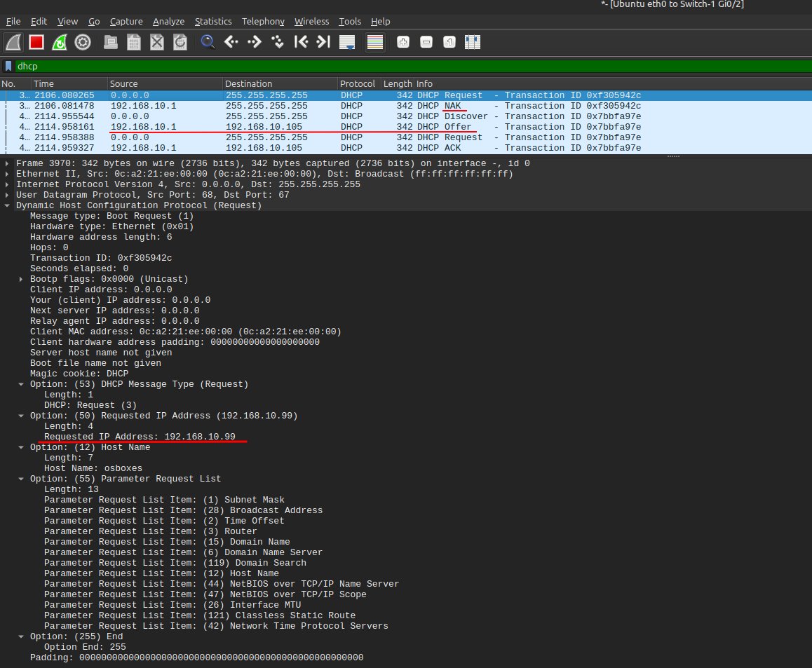The image size is (812, 668).
Task: Open the filter bookmarks menu
Action: (x=8, y=66)
